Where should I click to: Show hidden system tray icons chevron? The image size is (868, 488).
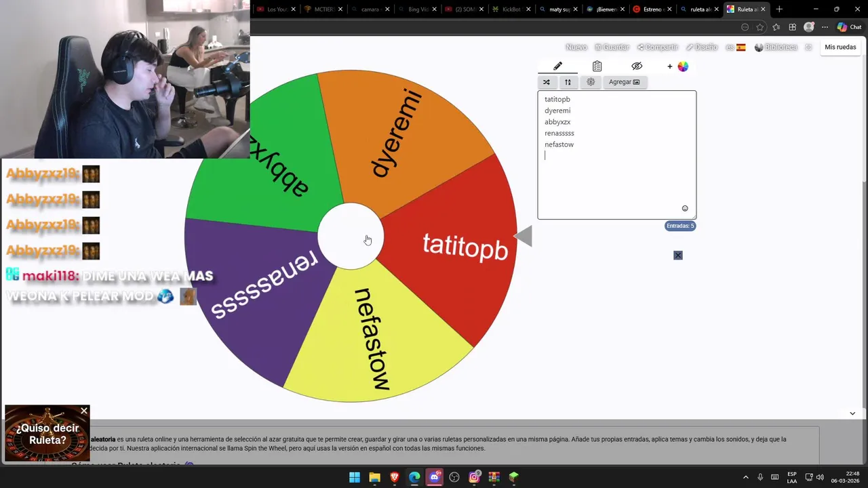746,477
